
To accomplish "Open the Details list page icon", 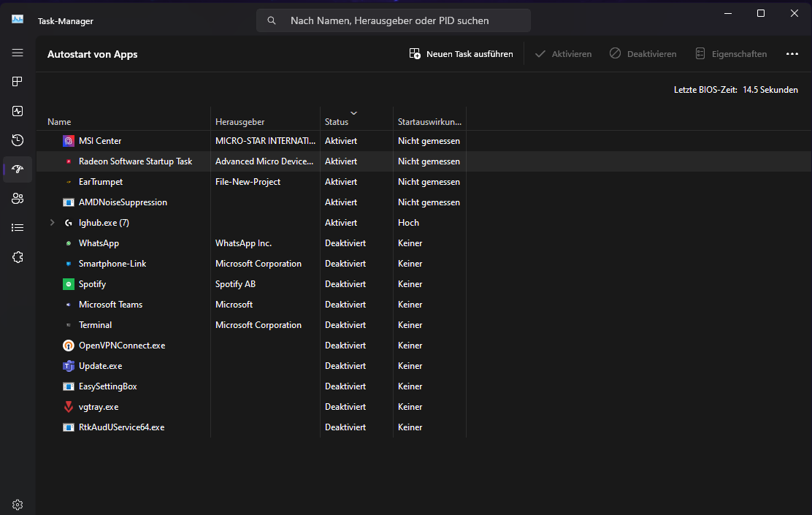I will (18, 228).
